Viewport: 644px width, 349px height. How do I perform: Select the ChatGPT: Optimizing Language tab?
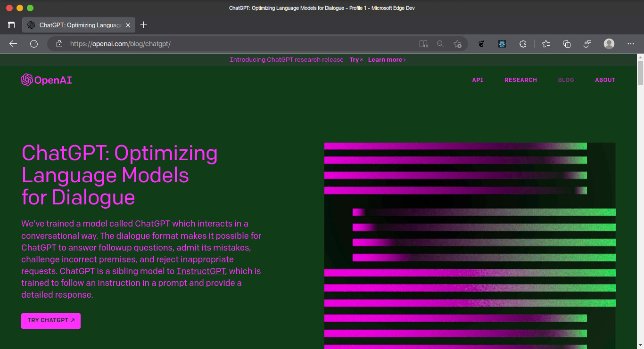pos(79,25)
